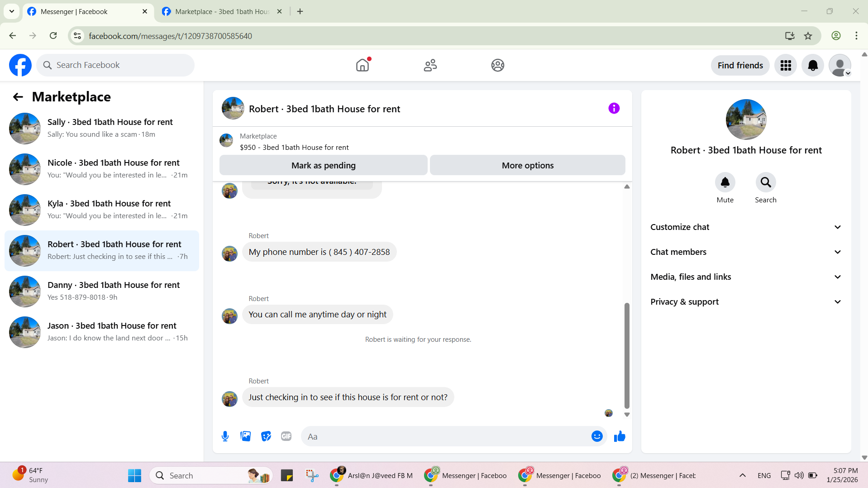
Task: Open the weather widget showing 64°F Sunny
Action: click(31, 475)
